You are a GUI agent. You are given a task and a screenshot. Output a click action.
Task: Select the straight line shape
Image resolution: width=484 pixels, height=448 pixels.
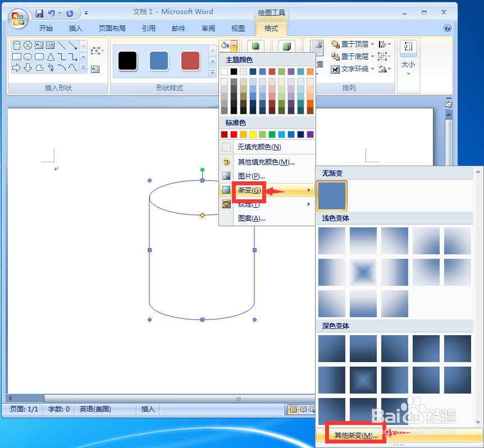61,45
